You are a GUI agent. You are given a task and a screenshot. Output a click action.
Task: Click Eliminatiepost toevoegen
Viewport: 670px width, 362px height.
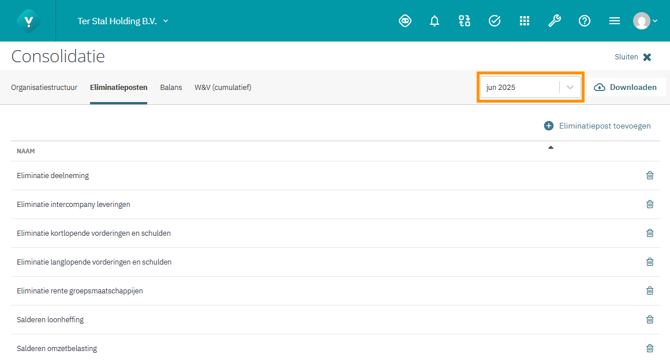click(597, 126)
